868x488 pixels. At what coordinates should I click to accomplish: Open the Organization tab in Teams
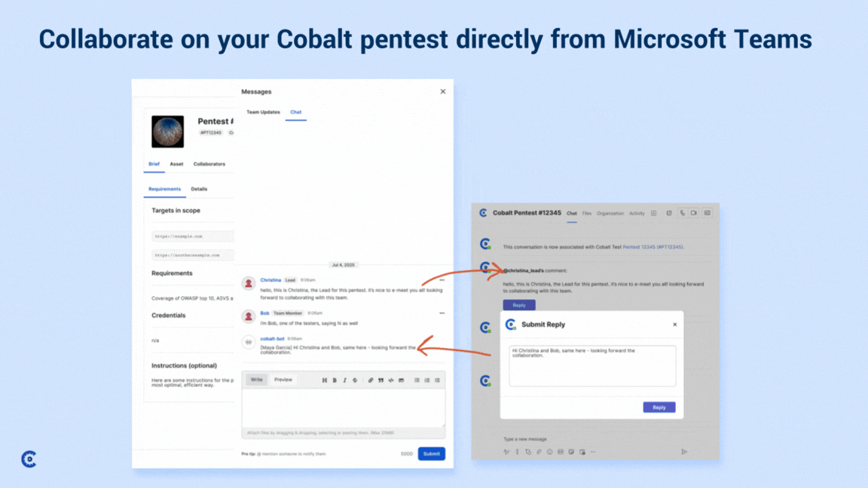click(x=610, y=214)
